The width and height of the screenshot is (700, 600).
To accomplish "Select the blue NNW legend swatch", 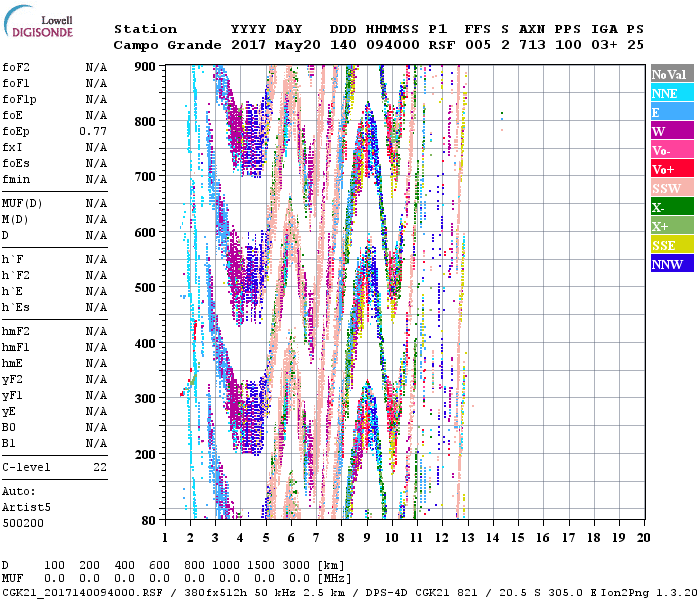I will click(671, 264).
